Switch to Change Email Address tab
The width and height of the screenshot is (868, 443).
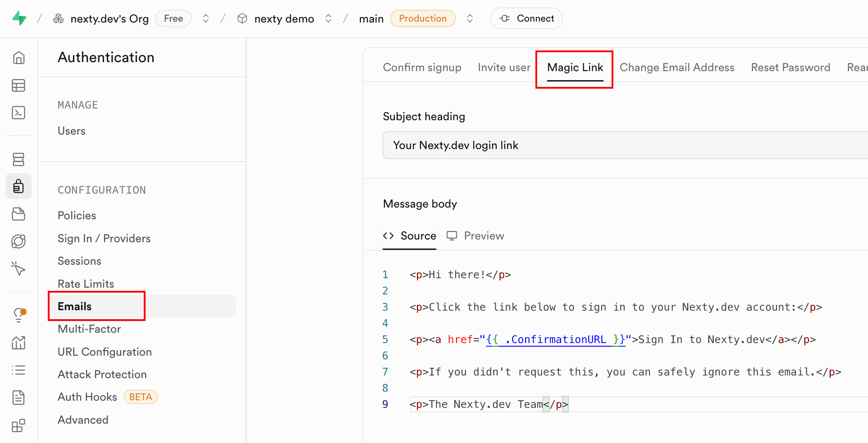click(677, 68)
